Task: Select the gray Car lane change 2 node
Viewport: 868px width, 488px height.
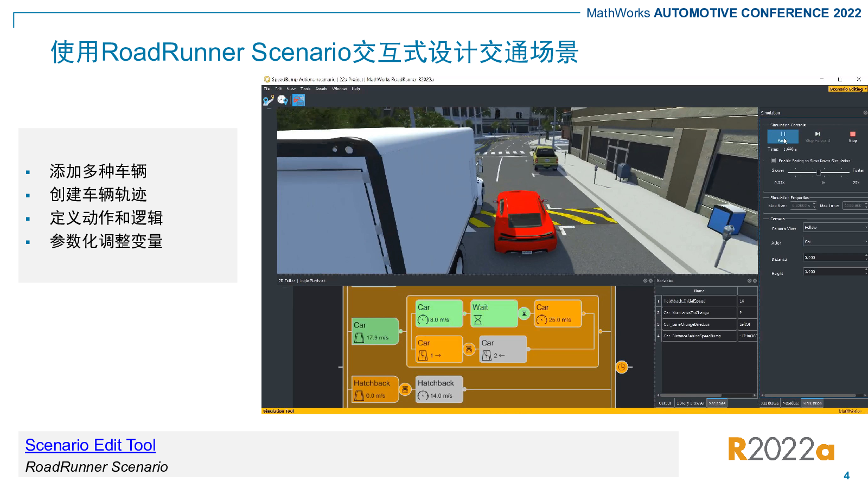Action: [x=503, y=349]
